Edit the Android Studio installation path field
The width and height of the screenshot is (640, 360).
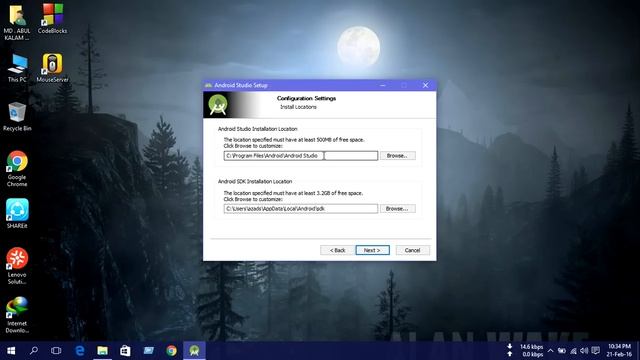300,156
